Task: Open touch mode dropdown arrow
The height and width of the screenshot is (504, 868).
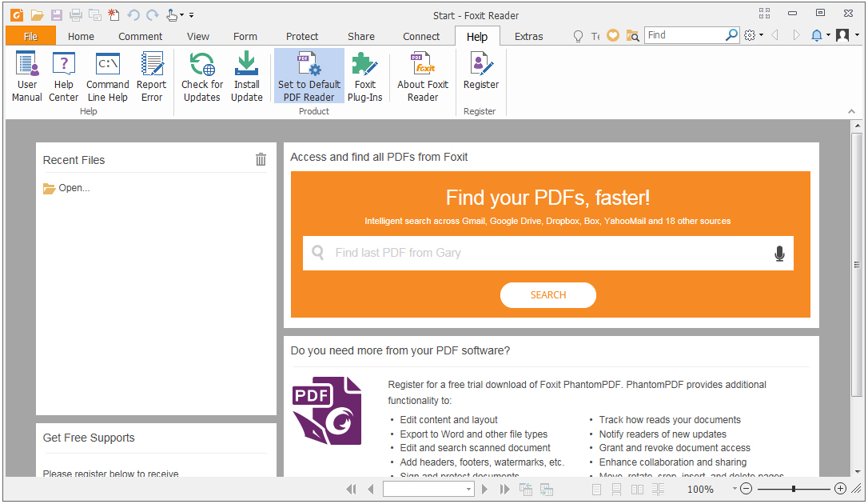Action: click(x=181, y=15)
